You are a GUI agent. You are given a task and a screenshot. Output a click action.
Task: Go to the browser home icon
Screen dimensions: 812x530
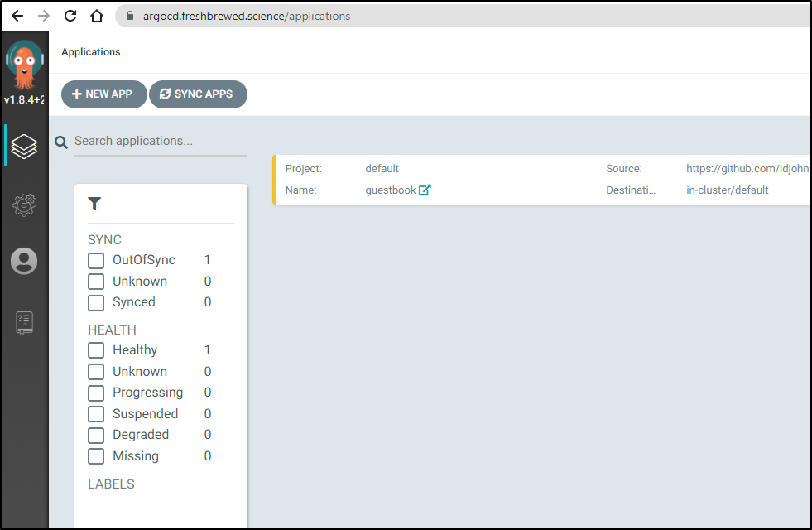[x=97, y=16]
